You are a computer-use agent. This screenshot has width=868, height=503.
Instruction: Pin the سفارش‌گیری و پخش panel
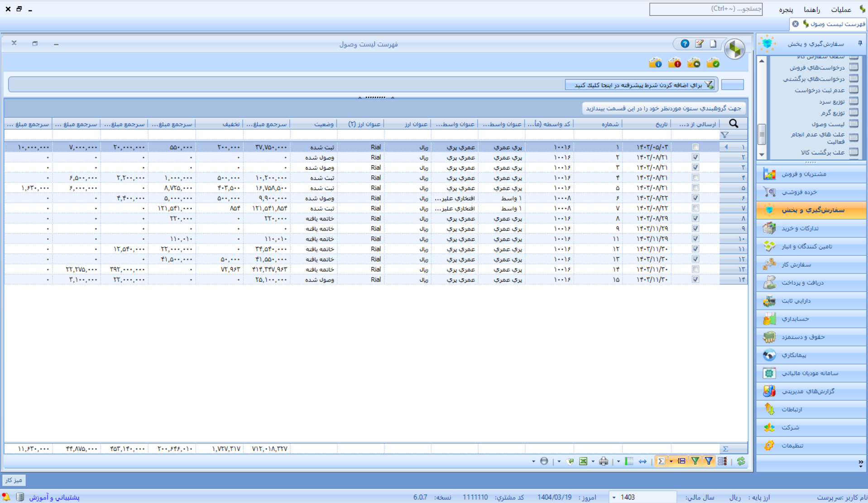coord(860,43)
